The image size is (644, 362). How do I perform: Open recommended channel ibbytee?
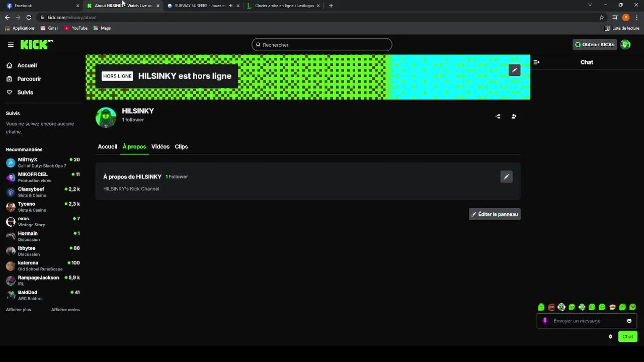tap(43, 251)
